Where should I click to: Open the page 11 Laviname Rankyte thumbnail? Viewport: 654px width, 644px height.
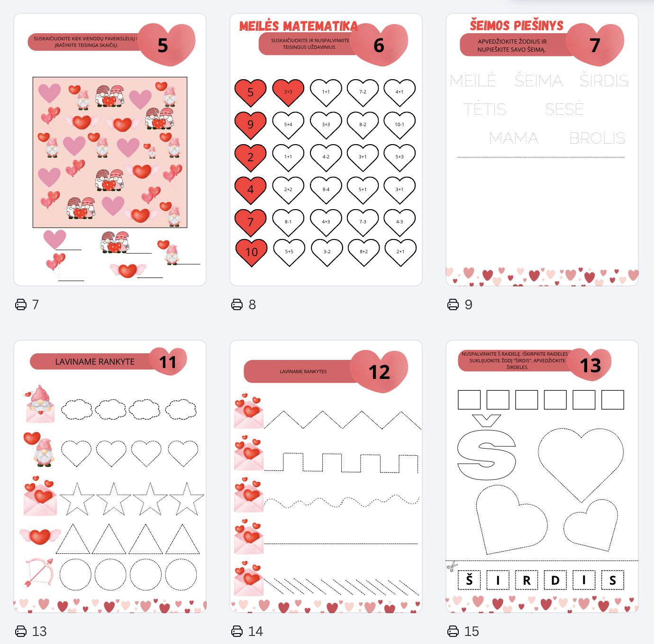tap(110, 476)
